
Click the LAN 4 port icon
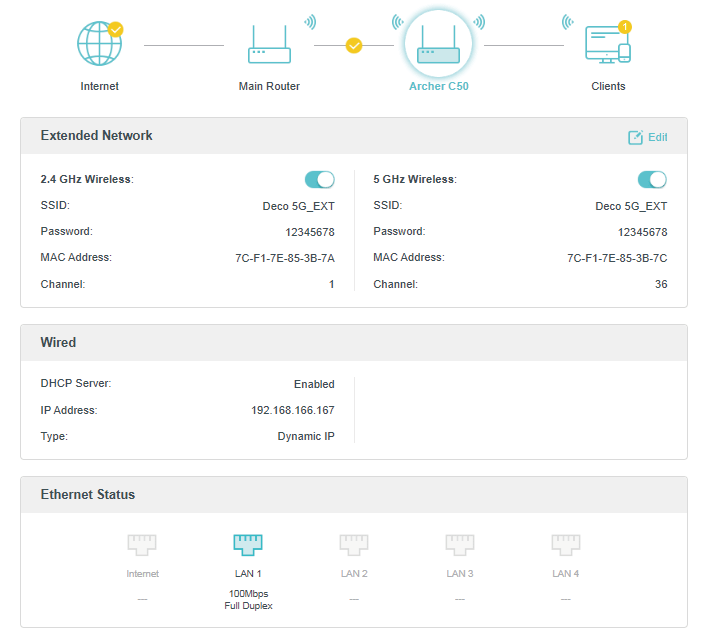[566, 544]
